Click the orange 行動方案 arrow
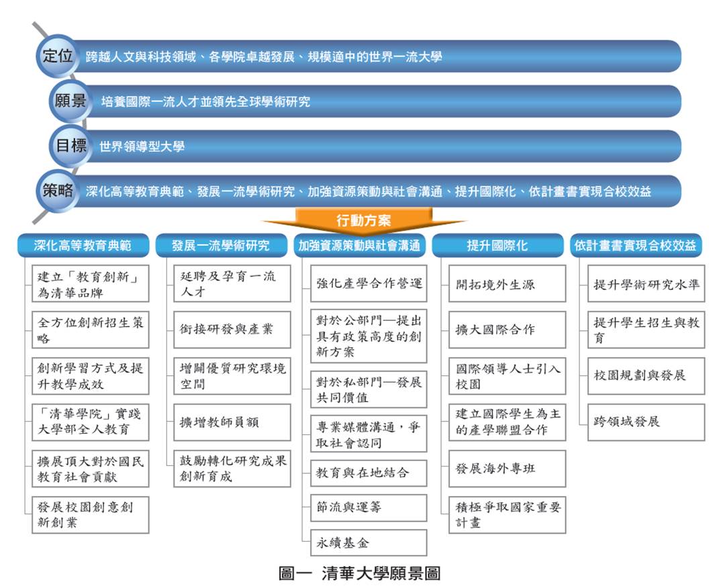 [x=363, y=220]
